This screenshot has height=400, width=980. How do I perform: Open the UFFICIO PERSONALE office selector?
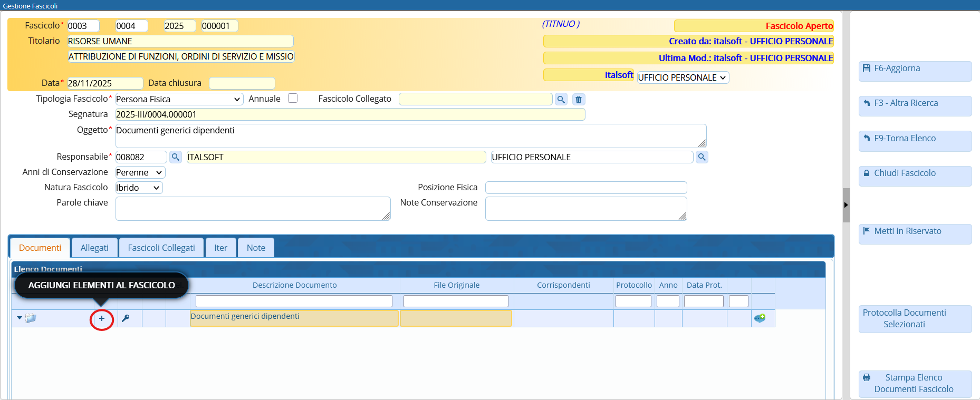point(683,77)
